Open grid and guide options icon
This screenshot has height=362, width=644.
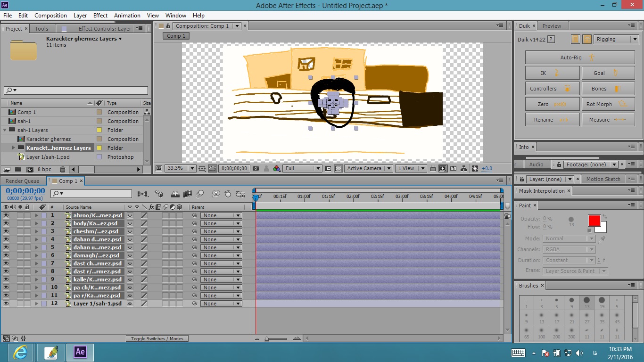coord(202,168)
